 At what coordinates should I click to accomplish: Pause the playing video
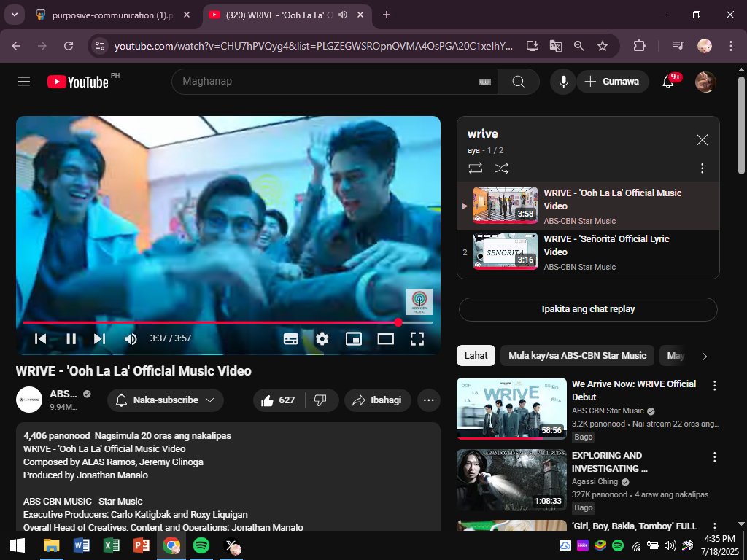[71, 338]
